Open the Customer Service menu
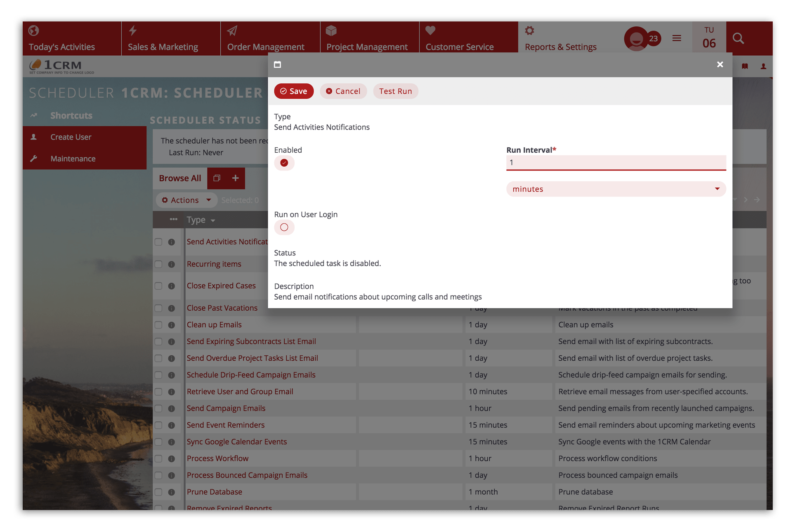800x529 pixels. coord(459,38)
